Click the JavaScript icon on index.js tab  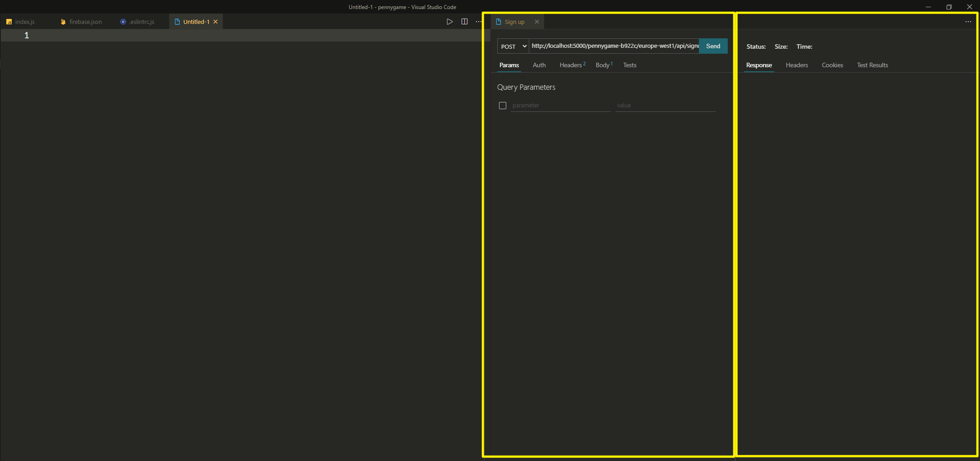(x=9, y=21)
